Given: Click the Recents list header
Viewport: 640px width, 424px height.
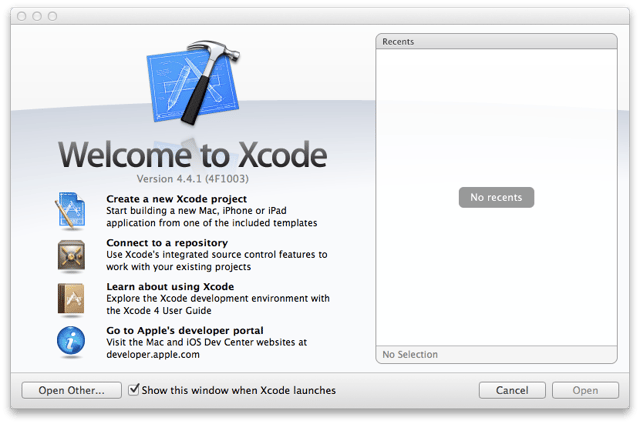Looking at the screenshot, I should 496,42.
